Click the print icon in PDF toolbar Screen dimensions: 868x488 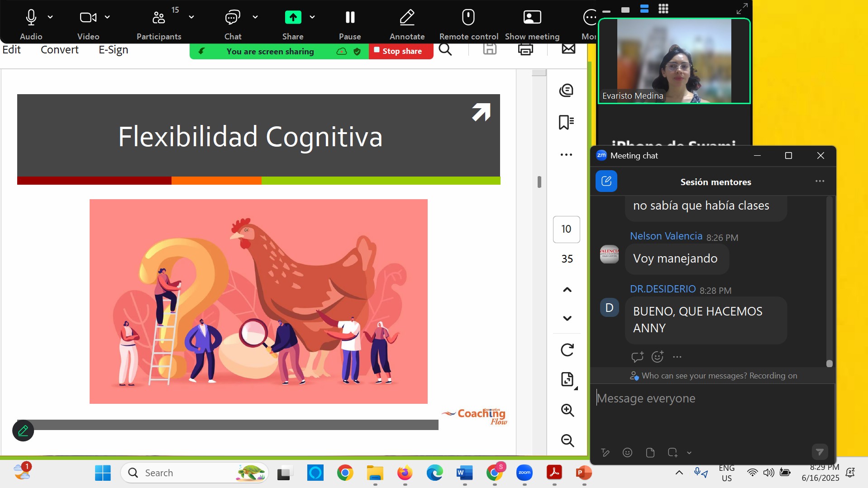coord(525,49)
